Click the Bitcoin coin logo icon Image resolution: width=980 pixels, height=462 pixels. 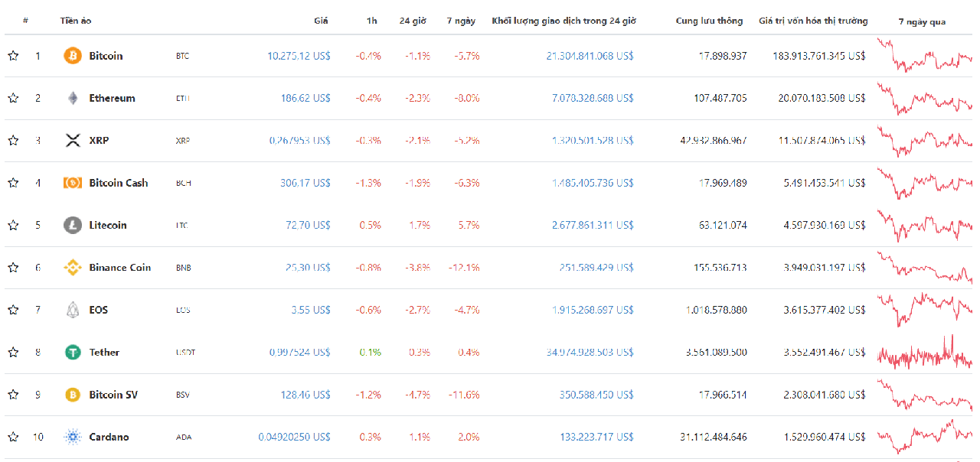tap(73, 56)
